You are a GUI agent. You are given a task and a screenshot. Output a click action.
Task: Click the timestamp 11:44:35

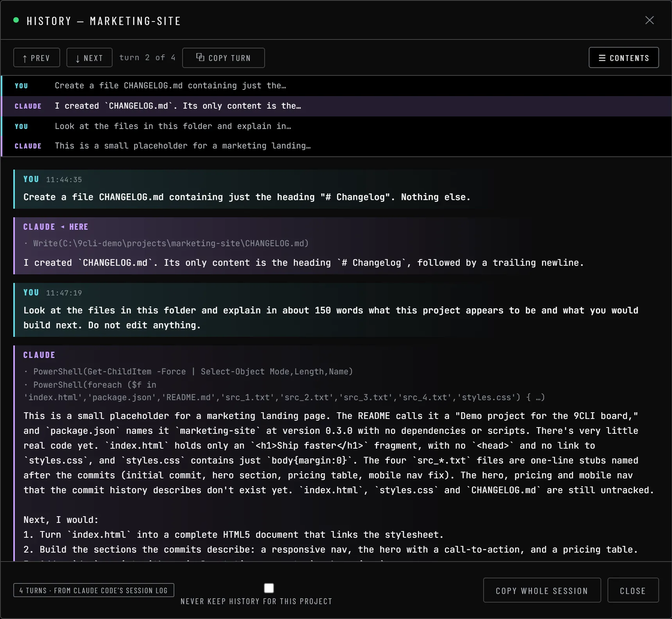64,180
